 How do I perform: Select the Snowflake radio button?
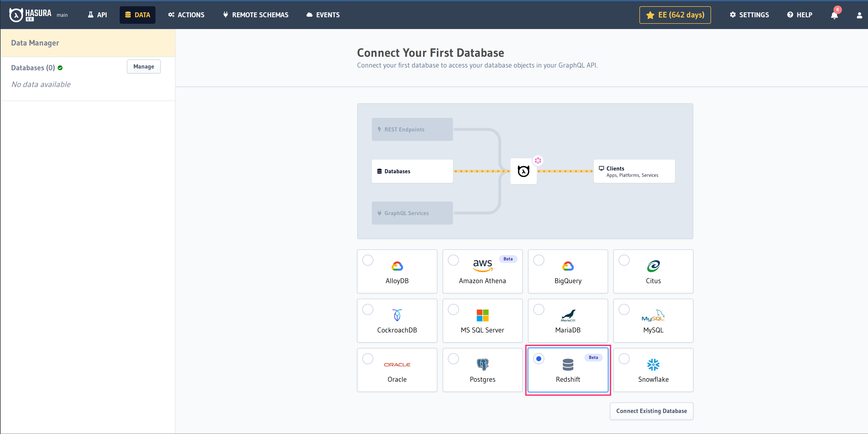point(624,358)
